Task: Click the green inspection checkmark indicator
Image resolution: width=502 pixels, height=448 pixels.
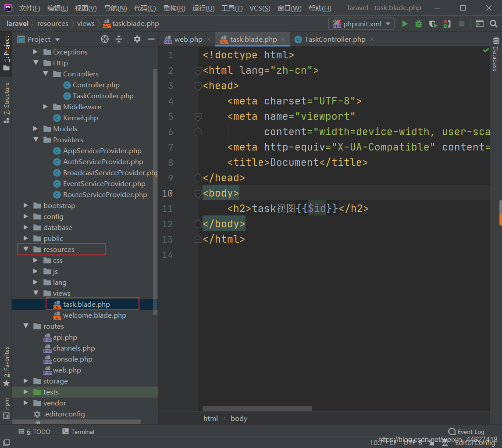Action: click(x=486, y=50)
